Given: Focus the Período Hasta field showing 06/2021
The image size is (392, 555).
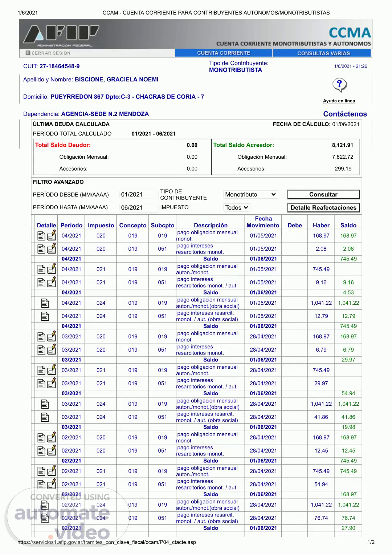Looking at the screenshot, I should coord(139,208).
